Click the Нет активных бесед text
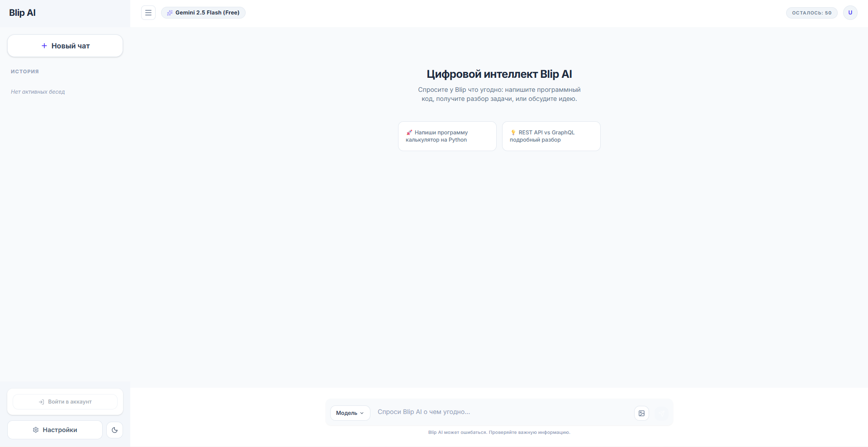Screen dimensions: 868x447 click(38, 92)
